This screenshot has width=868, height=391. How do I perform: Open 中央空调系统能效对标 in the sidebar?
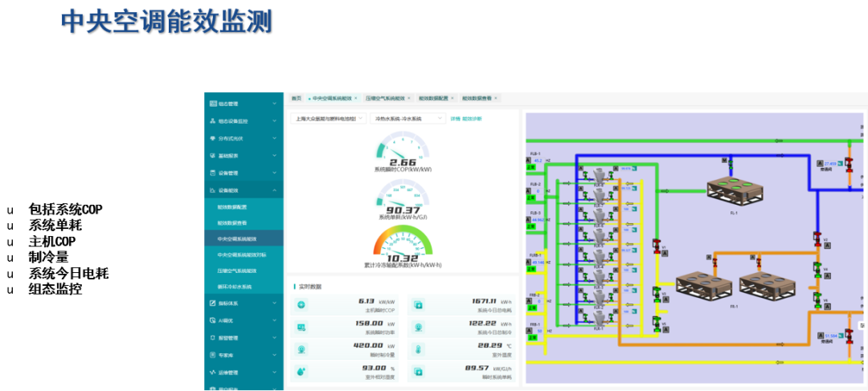pyautogui.click(x=242, y=255)
